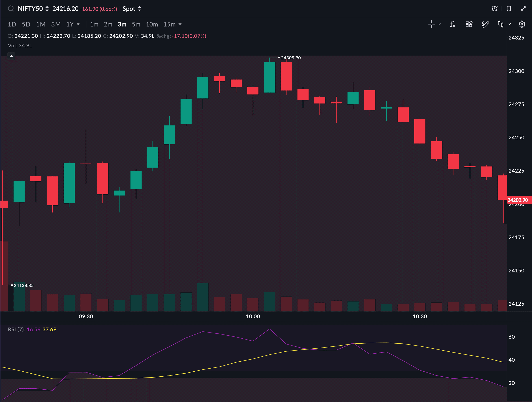Expand the candlestick chart type dropdown
The height and width of the screenshot is (402, 532).
509,24
